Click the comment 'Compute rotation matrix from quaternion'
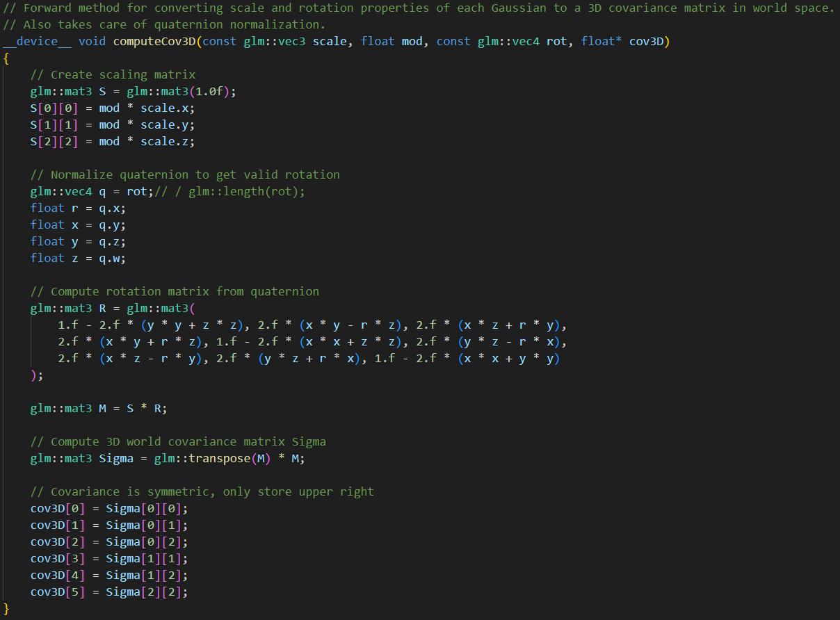The width and height of the screenshot is (840, 620). pos(175,291)
